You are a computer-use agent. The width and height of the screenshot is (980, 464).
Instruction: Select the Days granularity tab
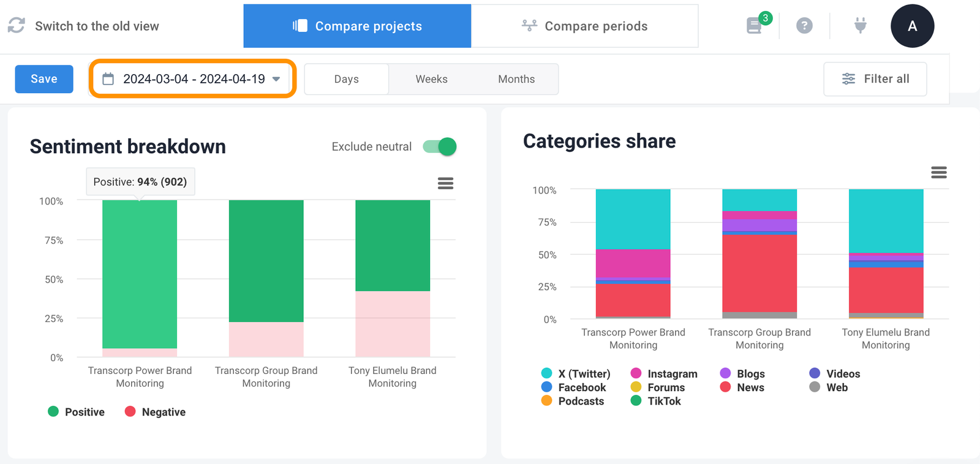[347, 79]
